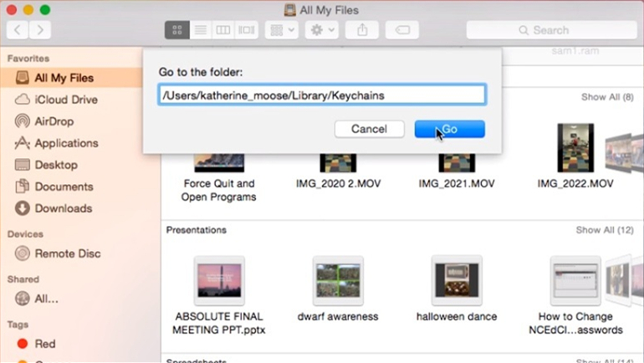644x363 pixels.
Task: Click the All My Files title icon
Action: click(x=290, y=10)
